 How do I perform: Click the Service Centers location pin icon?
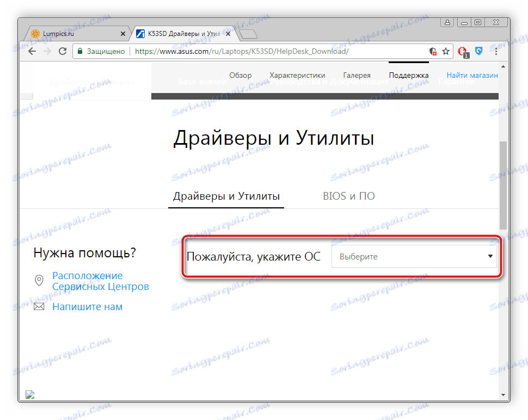[39, 280]
